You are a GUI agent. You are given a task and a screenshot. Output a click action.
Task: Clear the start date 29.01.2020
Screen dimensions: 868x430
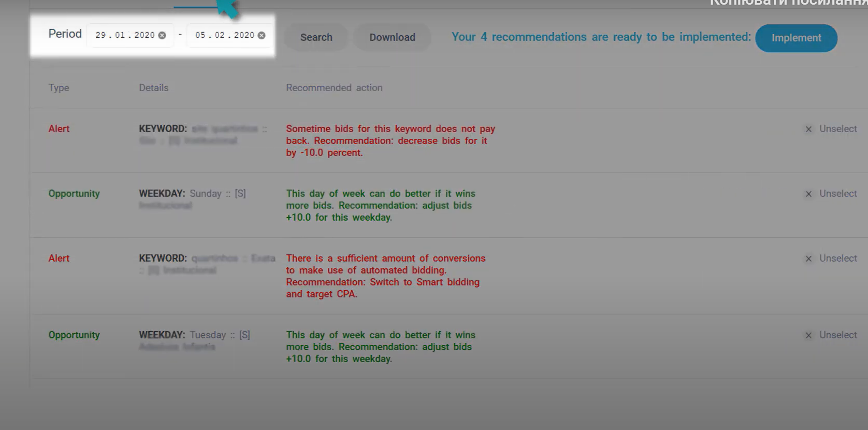162,35
